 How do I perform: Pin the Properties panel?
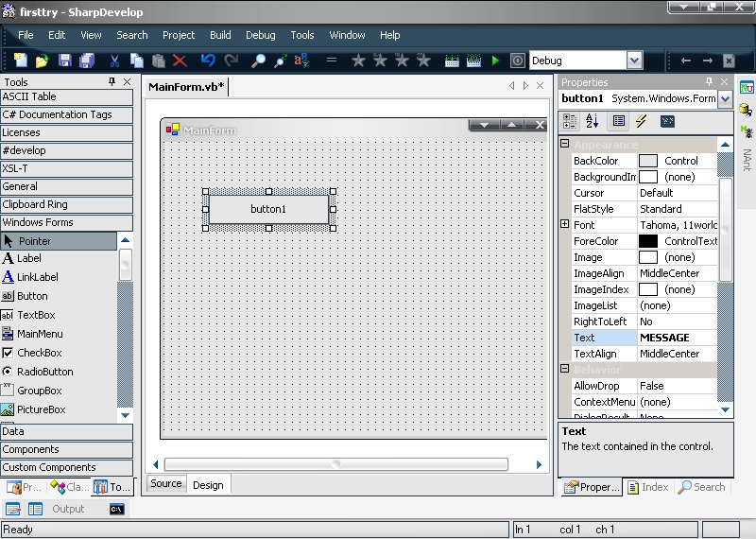pos(709,81)
